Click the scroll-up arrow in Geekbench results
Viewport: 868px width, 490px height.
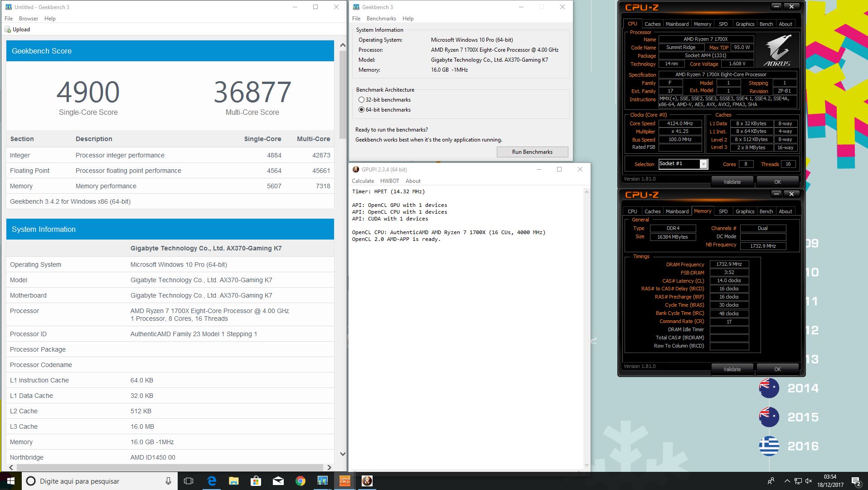(343, 45)
